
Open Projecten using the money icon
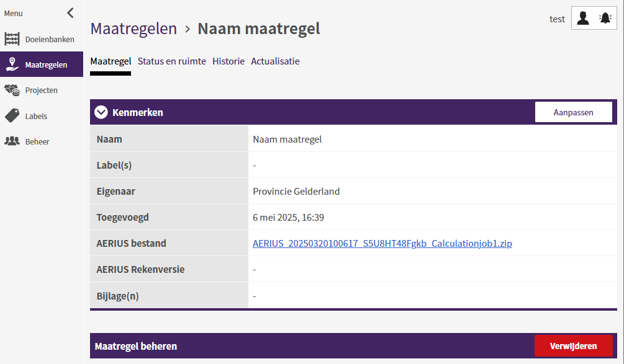tap(12, 90)
